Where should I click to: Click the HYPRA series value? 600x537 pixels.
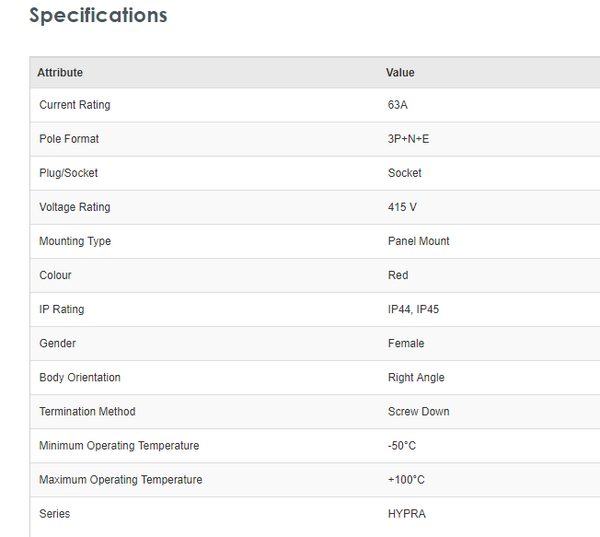405,513
